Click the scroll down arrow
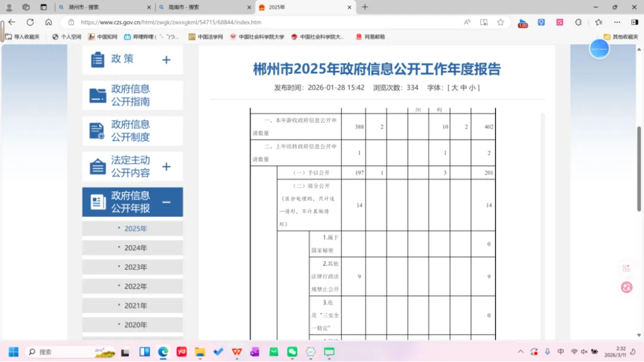The width and height of the screenshot is (644, 362). click(639, 335)
